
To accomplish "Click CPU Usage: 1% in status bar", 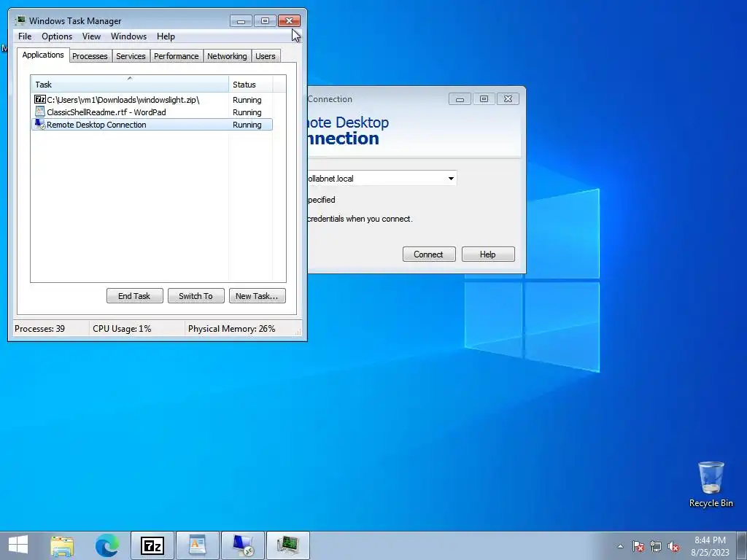I will coord(122,329).
